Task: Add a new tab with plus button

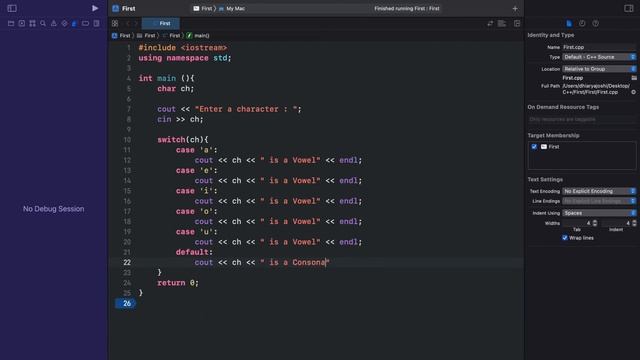Action: (515, 9)
